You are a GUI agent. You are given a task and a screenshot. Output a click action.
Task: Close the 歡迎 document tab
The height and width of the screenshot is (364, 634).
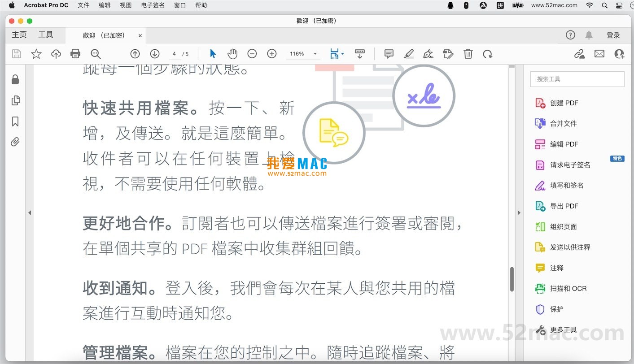(140, 35)
